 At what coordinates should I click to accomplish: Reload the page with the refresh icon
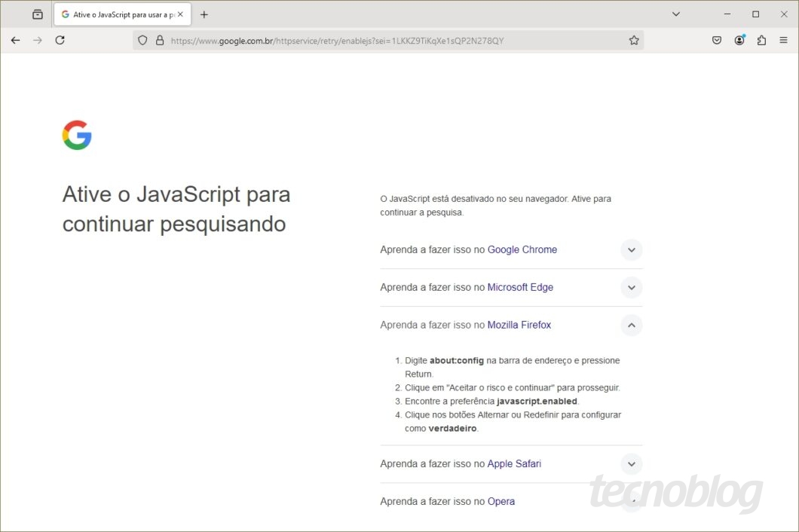click(60, 40)
